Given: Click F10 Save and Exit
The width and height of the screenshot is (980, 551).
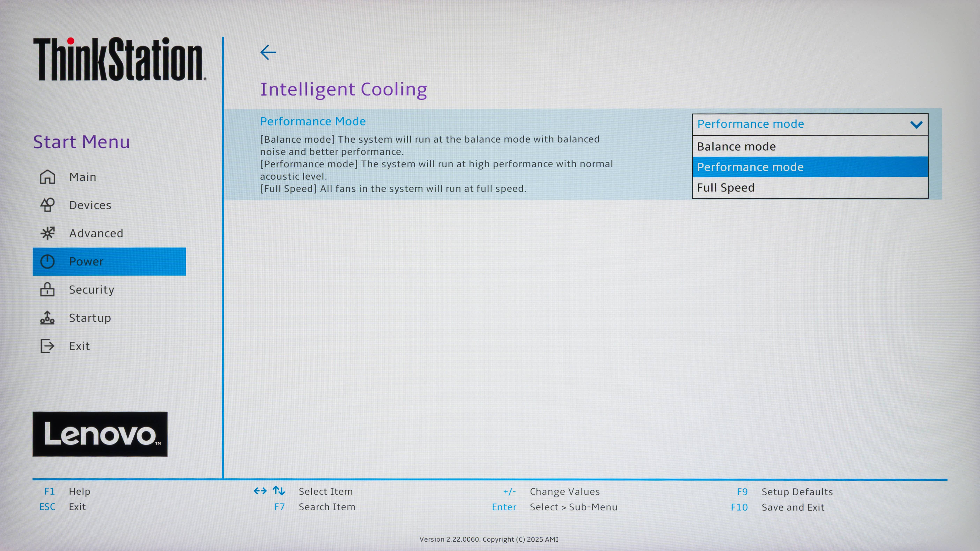Looking at the screenshot, I should (x=792, y=507).
